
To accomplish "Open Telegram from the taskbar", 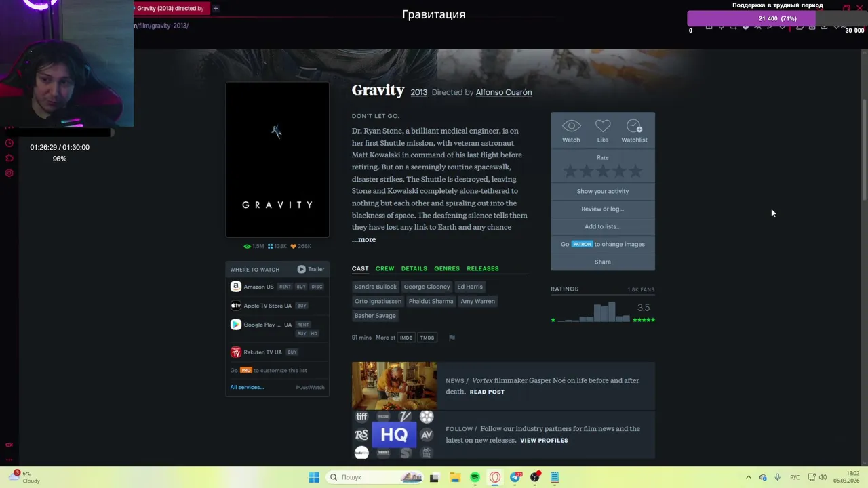I will click(x=516, y=477).
